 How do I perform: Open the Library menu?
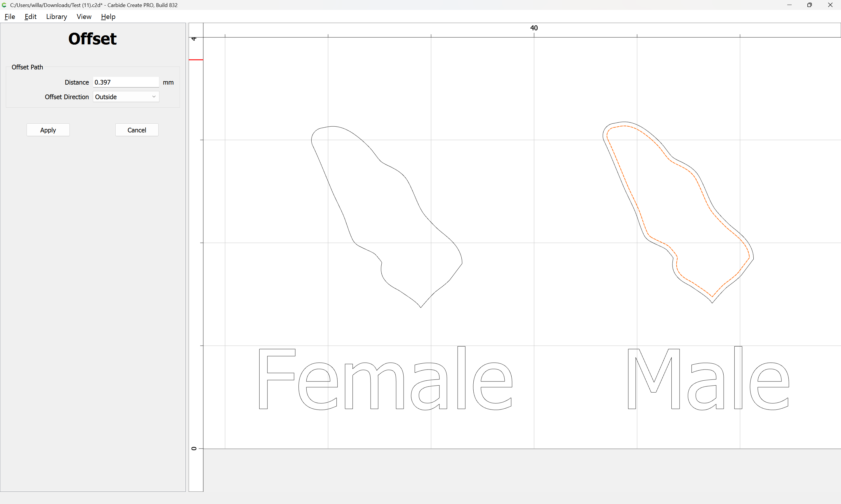(56, 17)
